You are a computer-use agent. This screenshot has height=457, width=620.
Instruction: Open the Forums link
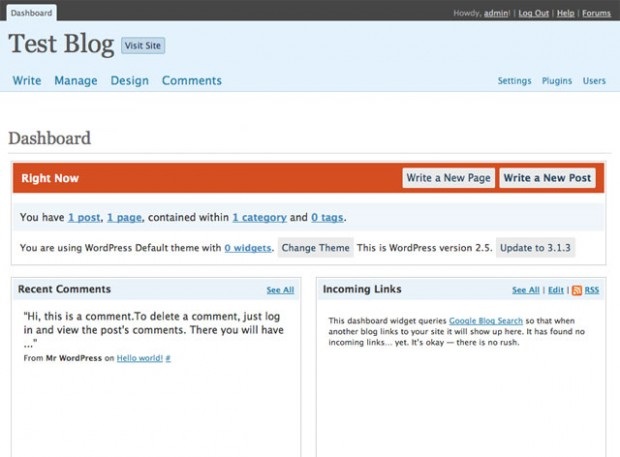[x=596, y=13]
